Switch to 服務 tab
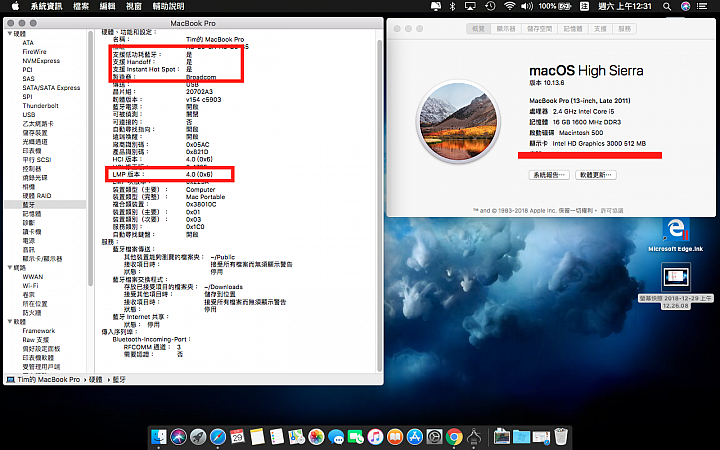The width and height of the screenshot is (720, 450). click(624, 28)
